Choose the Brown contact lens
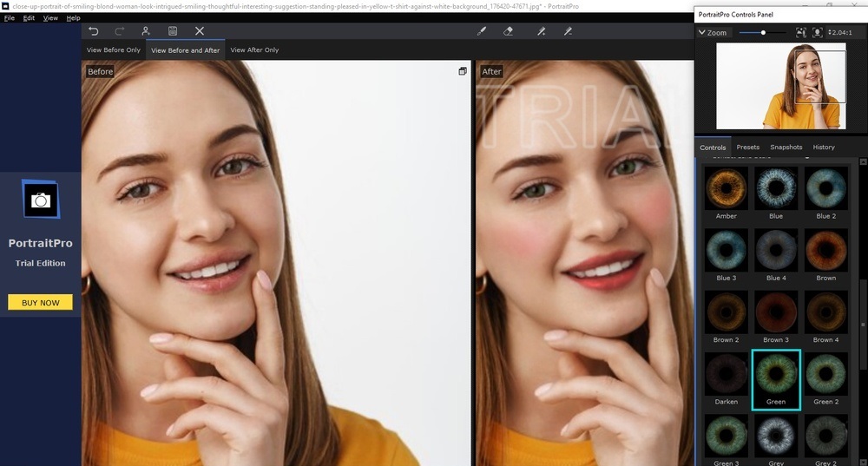The width and height of the screenshot is (868, 466). [x=826, y=255]
